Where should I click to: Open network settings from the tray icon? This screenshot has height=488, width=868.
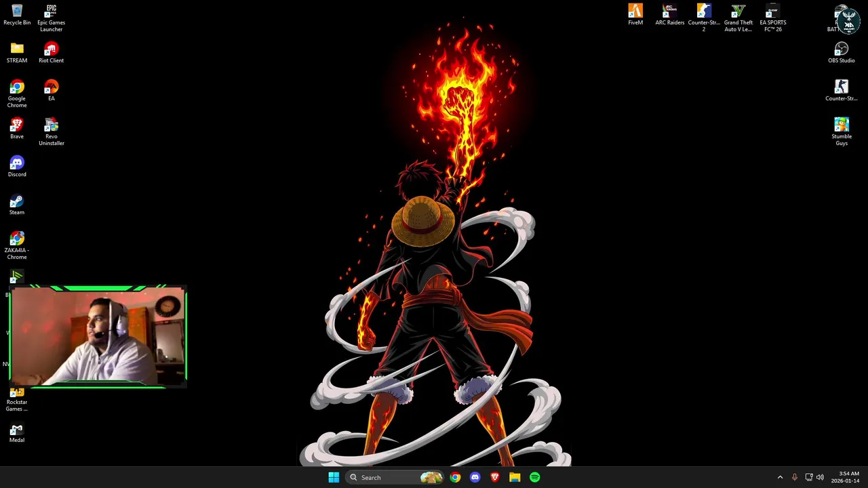808,477
